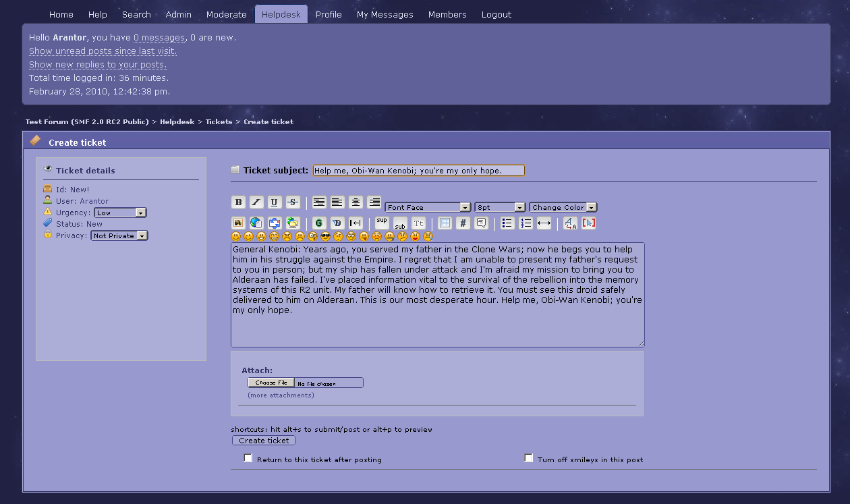Open My Messages from the menu
The width and height of the screenshot is (850, 504).
[385, 14]
